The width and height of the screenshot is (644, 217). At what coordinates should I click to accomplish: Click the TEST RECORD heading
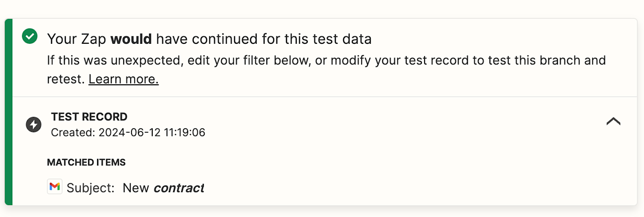pyautogui.click(x=89, y=117)
